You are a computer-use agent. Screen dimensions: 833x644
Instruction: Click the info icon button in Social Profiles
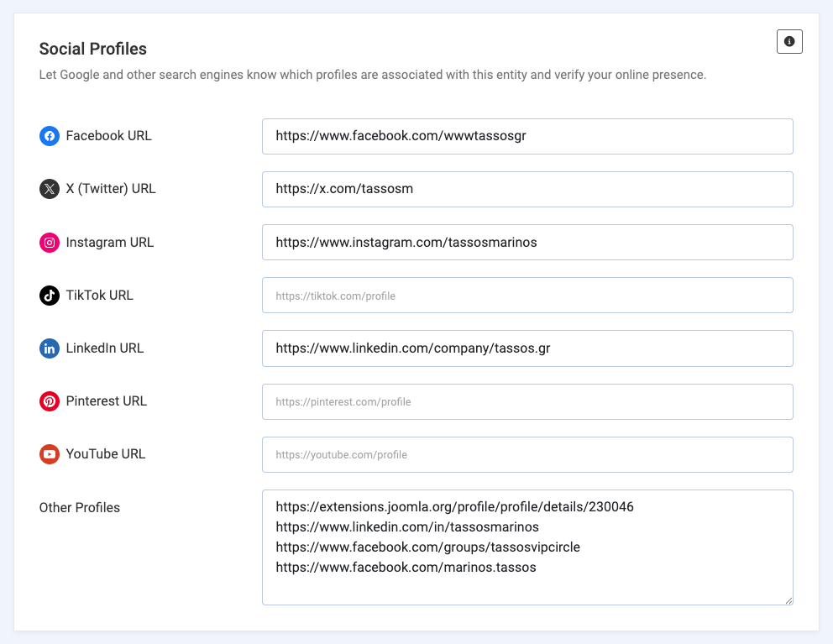coord(789,41)
